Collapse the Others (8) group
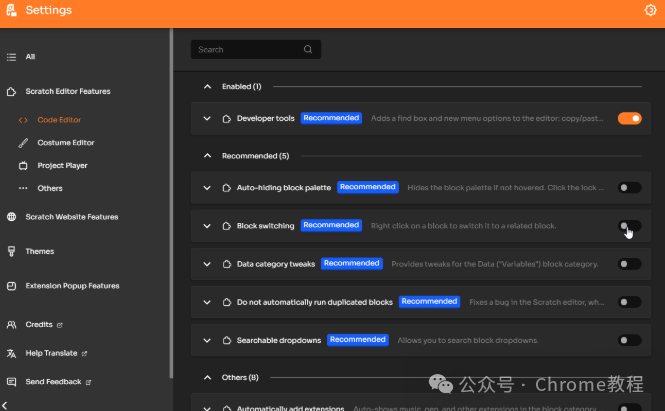665x411 pixels. 207,377
